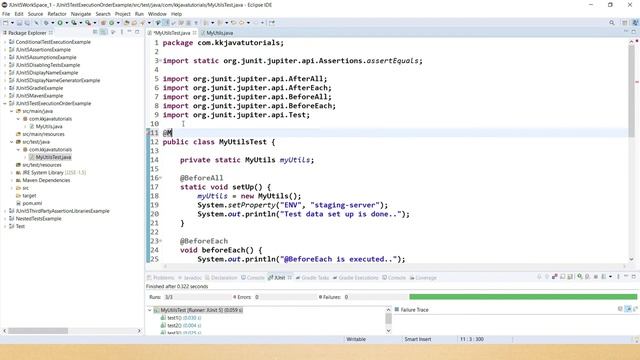640x360 pixels.
Task: Click the Save toolbar icon
Action: 19,23
